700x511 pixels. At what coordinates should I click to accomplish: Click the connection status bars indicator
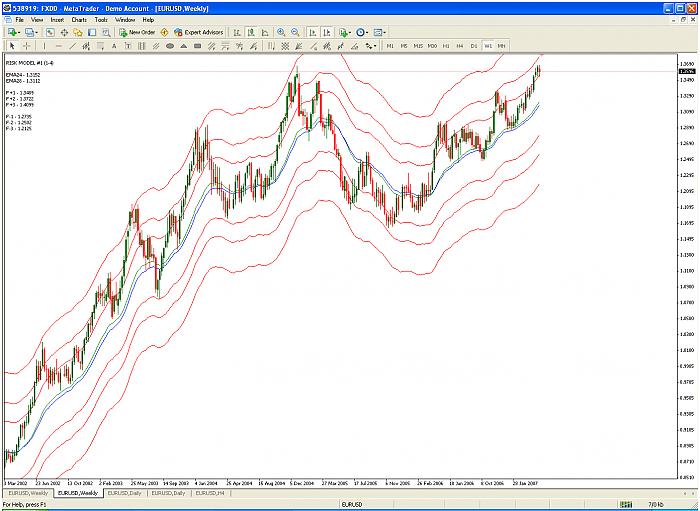(x=627, y=504)
